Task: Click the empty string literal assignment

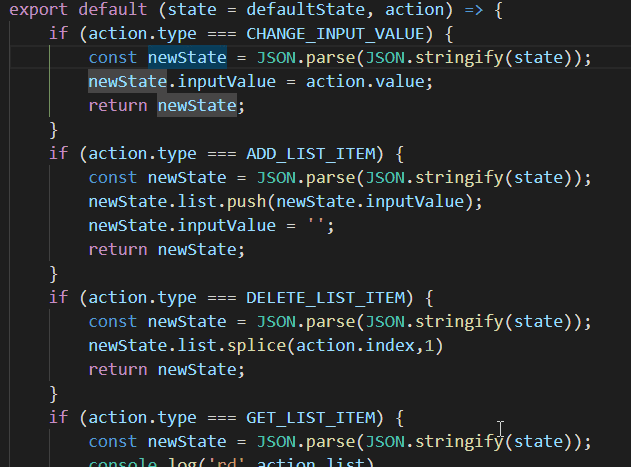Action: point(316,225)
